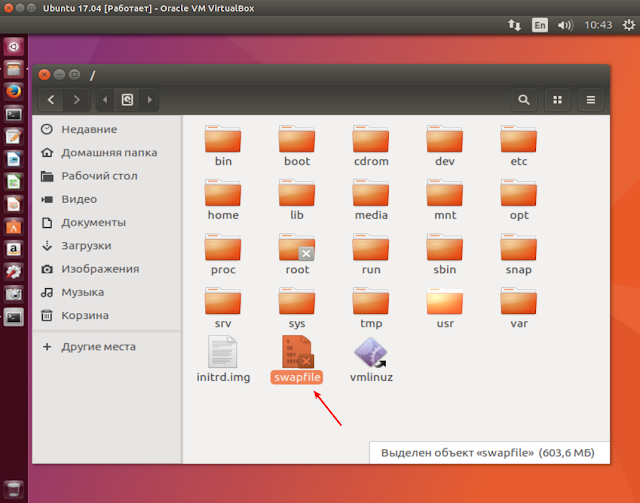Open Другие места

tap(107, 347)
